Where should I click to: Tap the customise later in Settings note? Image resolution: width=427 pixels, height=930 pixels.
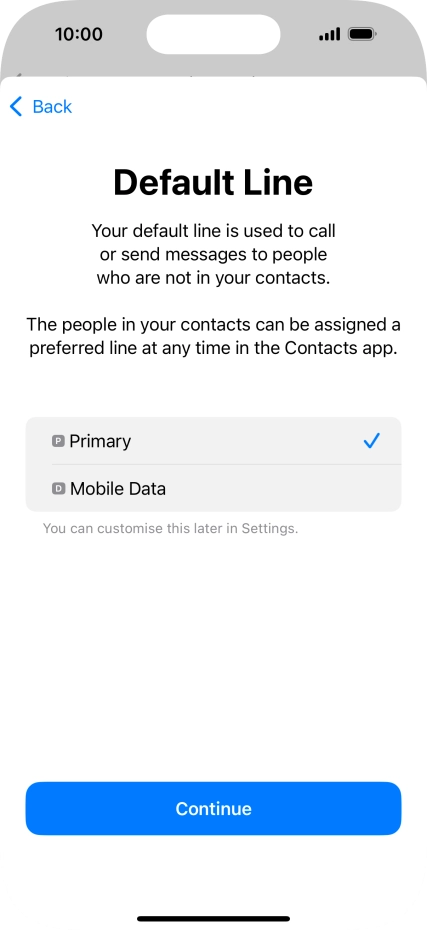(170, 528)
